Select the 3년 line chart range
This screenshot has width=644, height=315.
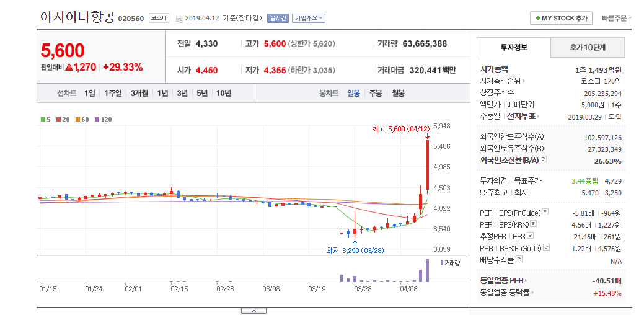182,93
